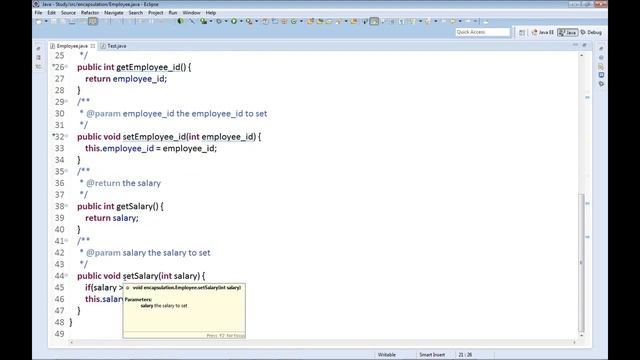Screen dimensions: 640x360
Task: Click the wand icon beside Skip All Breakpoints
Action: tap(192, 21)
